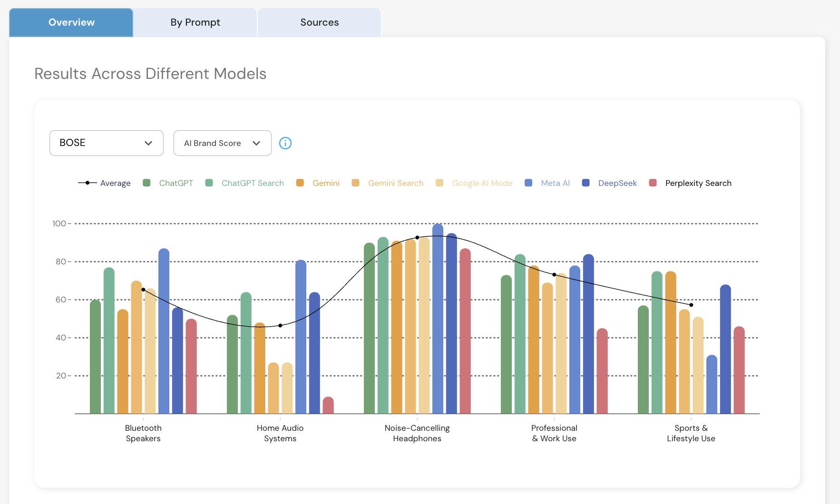Click the 20 value on the y-axis
The height and width of the screenshot is (504, 840).
(61, 376)
